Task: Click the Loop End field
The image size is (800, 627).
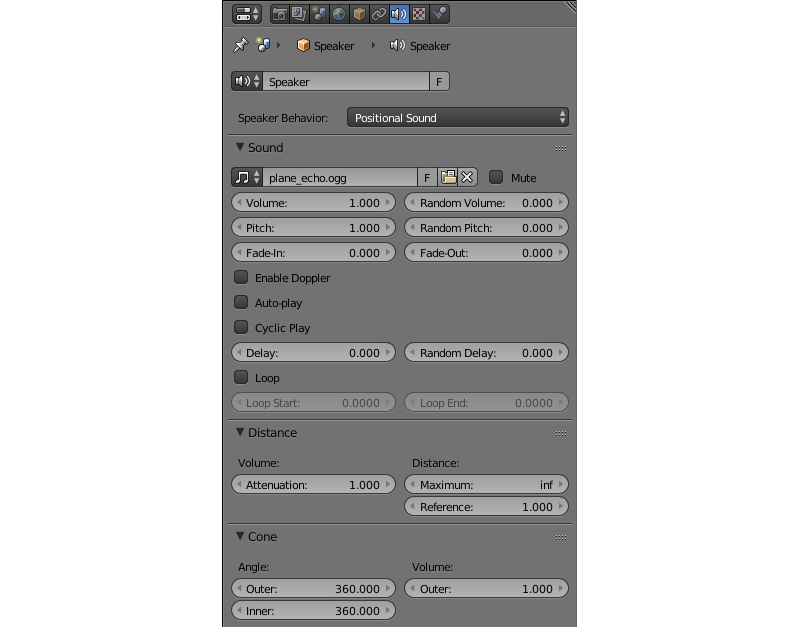Action: (x=486, y=403)
